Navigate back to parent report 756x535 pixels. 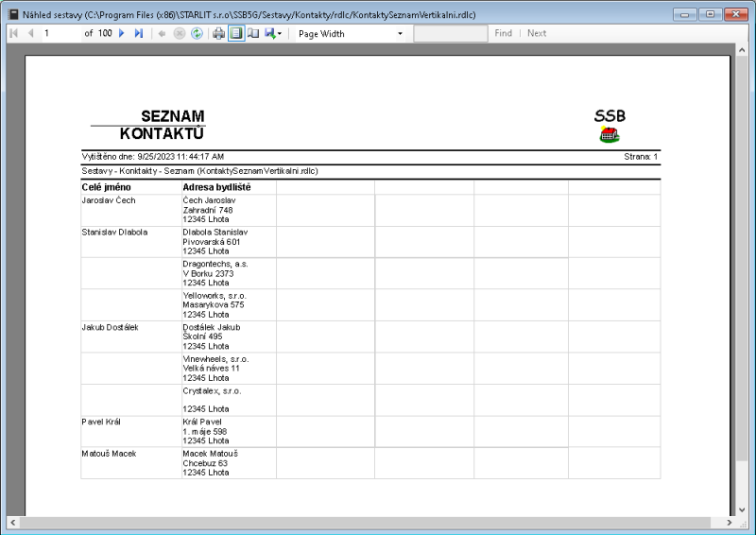click(163, 33)
